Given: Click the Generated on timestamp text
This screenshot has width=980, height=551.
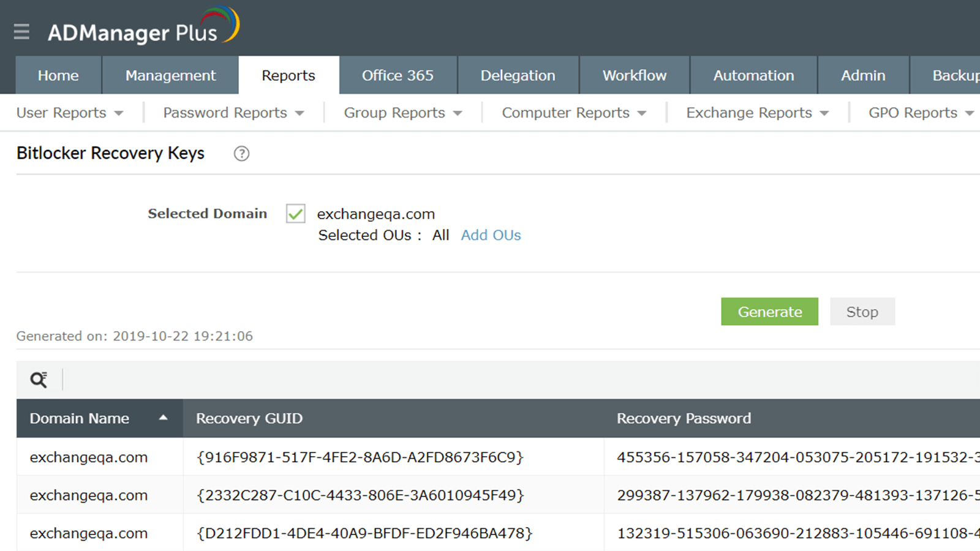Looking at the screenshot, I should tap(135, 336).
